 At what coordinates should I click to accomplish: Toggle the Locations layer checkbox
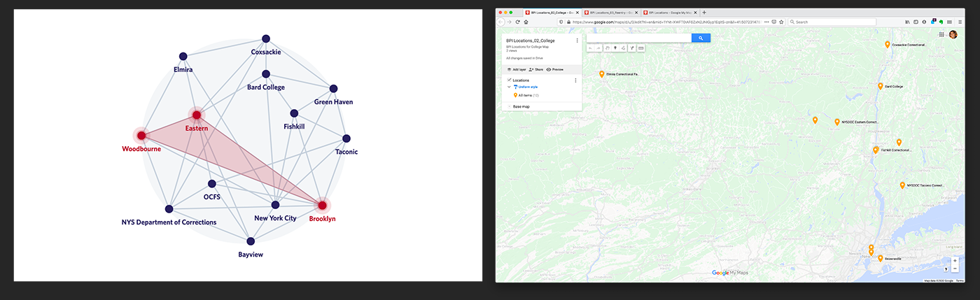tap(509, 80)
